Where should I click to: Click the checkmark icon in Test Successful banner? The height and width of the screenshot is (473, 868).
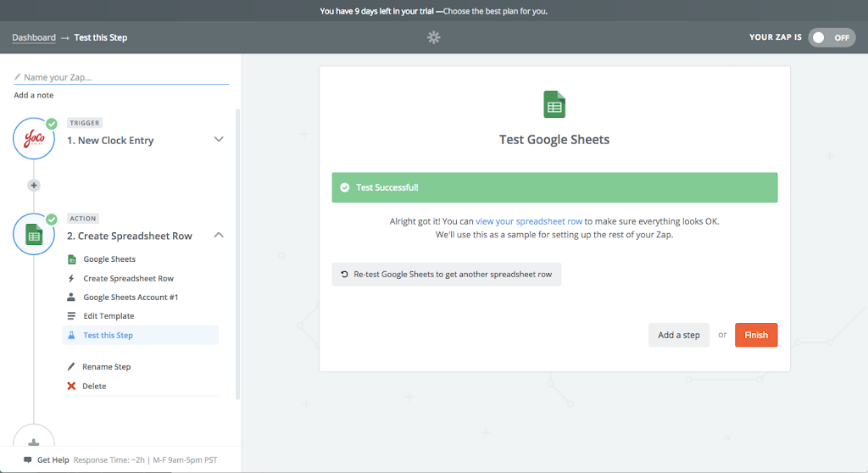345,187
